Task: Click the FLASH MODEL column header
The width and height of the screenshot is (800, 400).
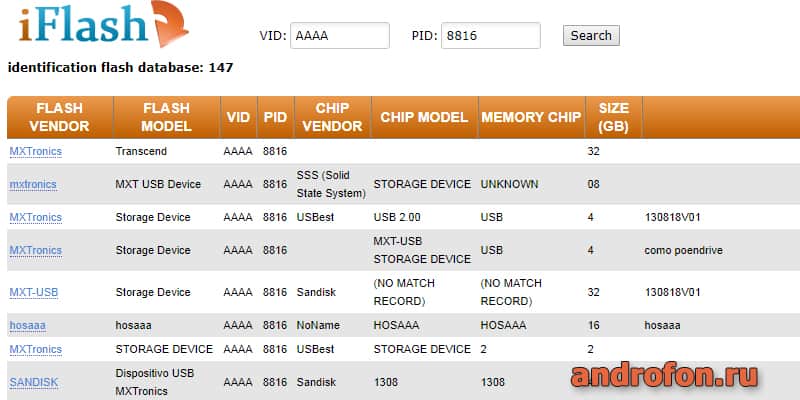Action: [x=166, y=117]
